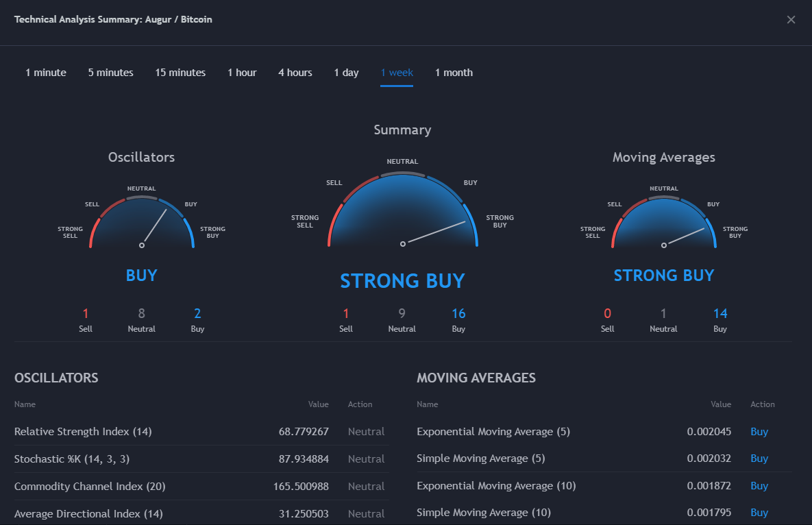Switch to the 4 hours tab

pyautogui.click(x=295, y=73)
